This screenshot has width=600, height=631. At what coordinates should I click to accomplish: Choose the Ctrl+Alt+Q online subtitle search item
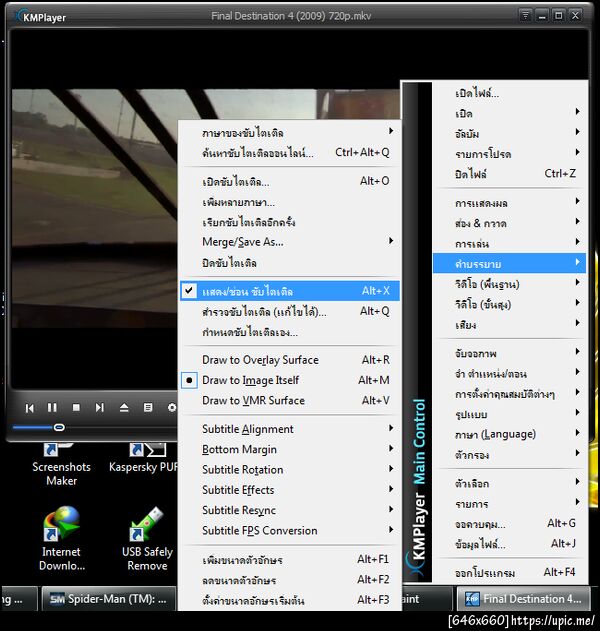point(290,153)
